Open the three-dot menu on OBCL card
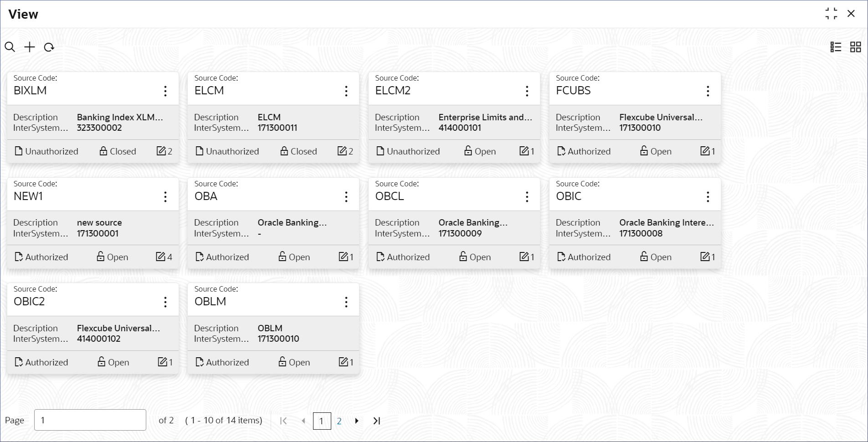The width and height of the screenshot is (868, 442). [x=527, y=197]
